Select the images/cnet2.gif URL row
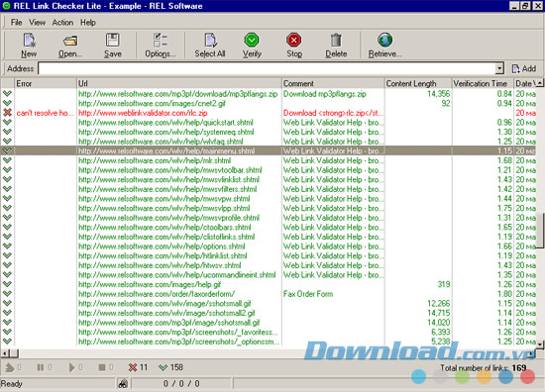This screenshot has height=392, width=545. click(152, 103)
